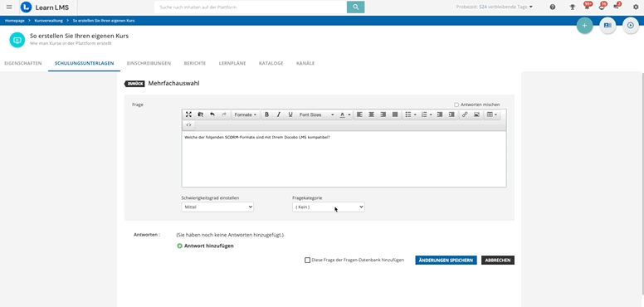Align text left
The height and width of the screenshot is (307, 644).
click(x=359, y=115)
